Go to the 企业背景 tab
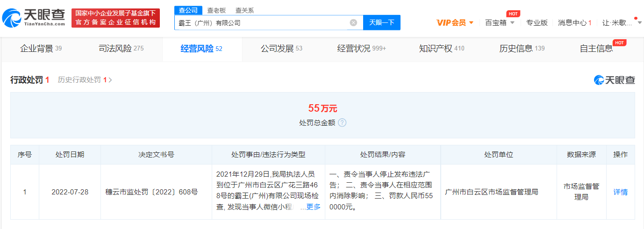This screenshot has height=229, width=644. coord(41,49)
